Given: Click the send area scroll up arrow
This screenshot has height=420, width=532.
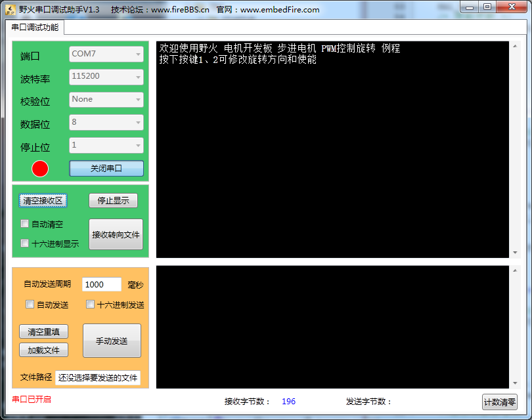Looking at the screenshot, I should coord(515,270).
